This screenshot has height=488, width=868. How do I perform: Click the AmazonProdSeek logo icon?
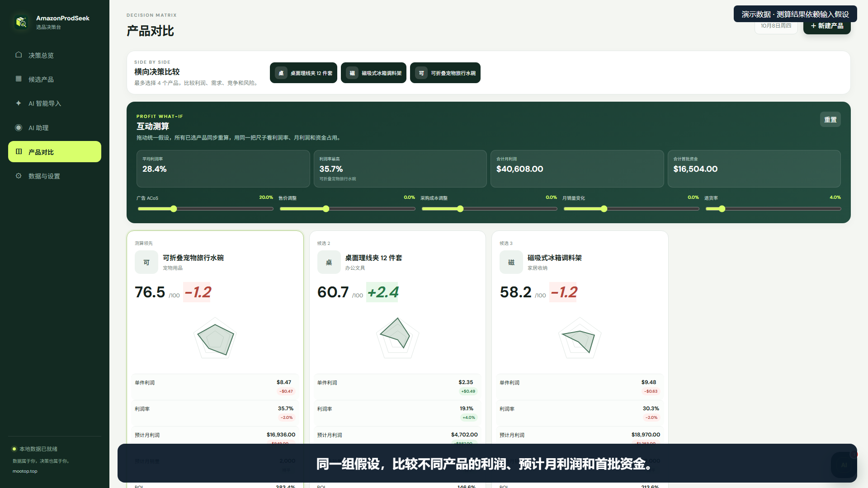pyautogui.click(x=21, y=22)
